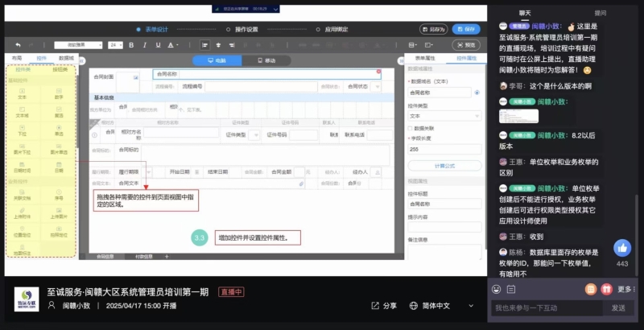This screenshot has height=330, width=644.
Task: Expand the 控件类型 文本 dropdown
Action: (443, 115)
